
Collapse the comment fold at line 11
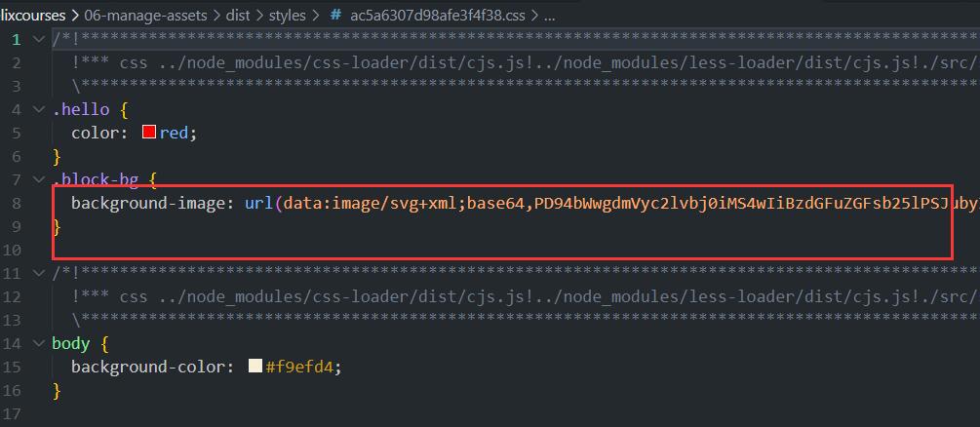39,273
